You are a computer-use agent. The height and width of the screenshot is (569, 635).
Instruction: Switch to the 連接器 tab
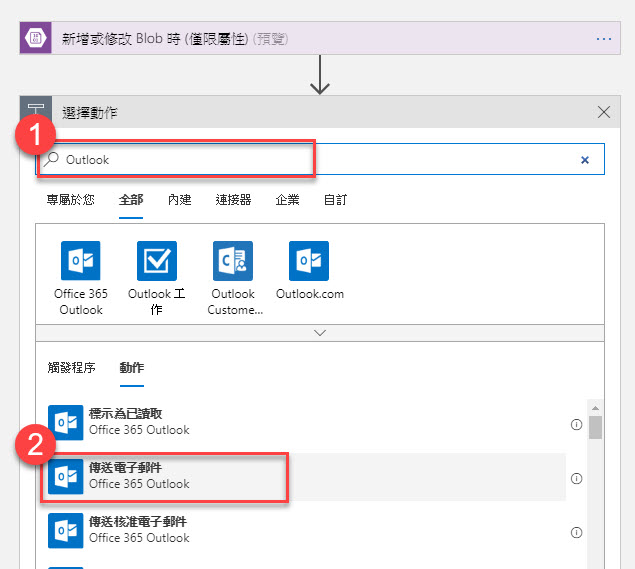pos(233,200)
